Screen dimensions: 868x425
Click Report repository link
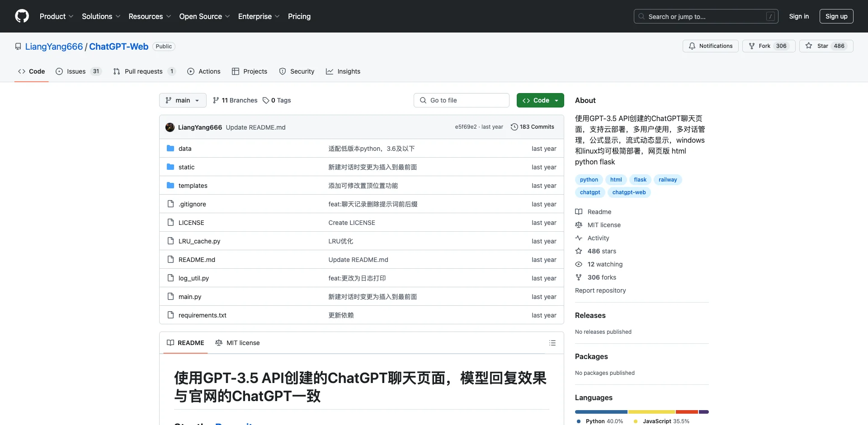pyautogui.click(x=600, y=290)
